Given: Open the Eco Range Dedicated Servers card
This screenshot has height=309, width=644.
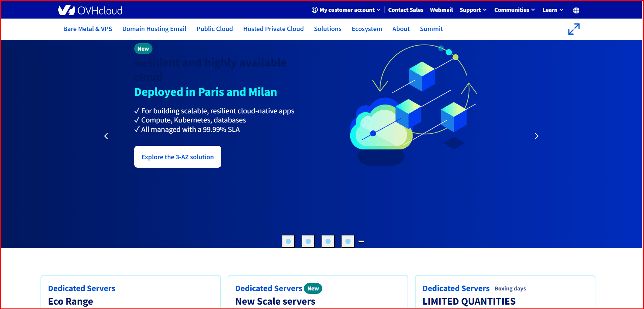Looking at the screenshot, I should point(131,294).
